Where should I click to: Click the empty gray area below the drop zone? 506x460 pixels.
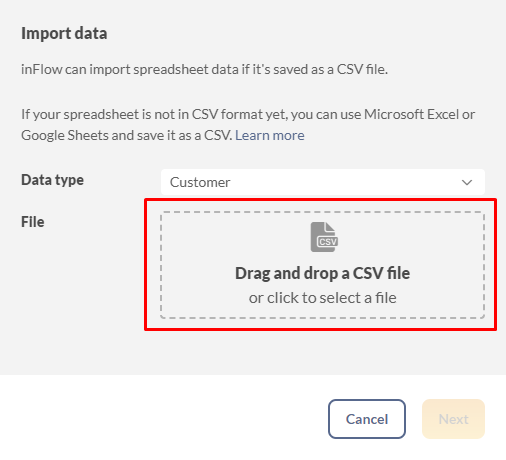322,353
